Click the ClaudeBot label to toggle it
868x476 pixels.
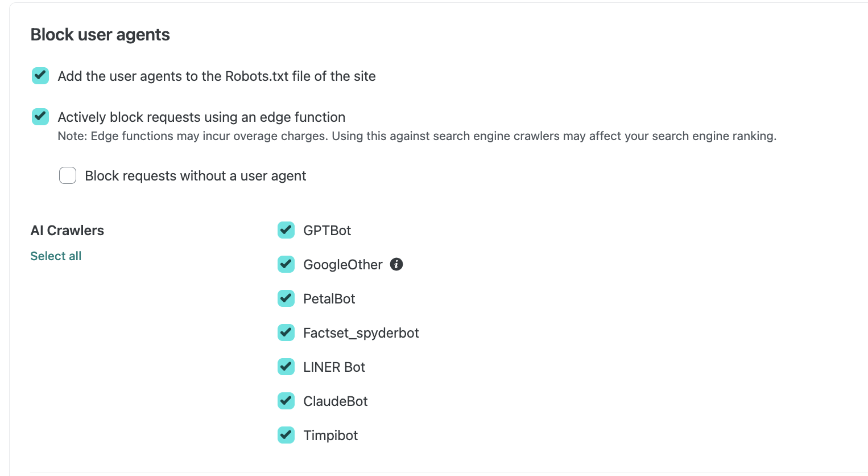pos(335,401)
